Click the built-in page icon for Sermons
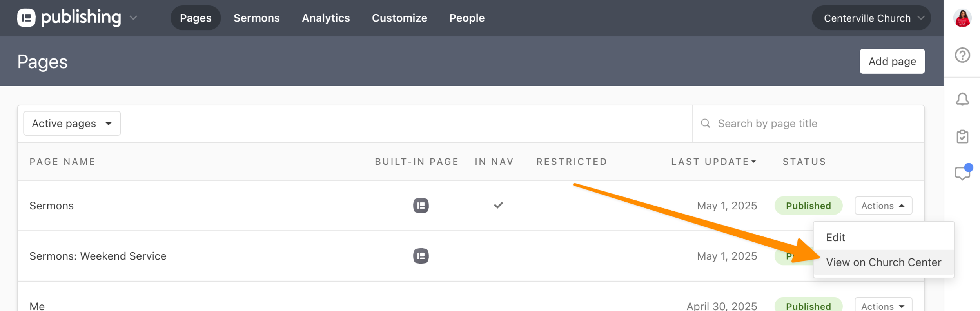The width and height of the screenshot is (980, 311). (421, 206)
